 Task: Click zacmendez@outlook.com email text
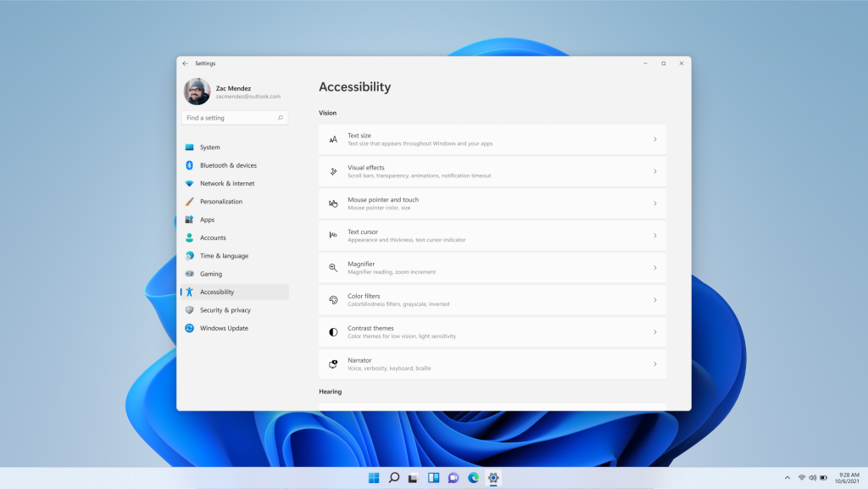[x=248, y=97]
